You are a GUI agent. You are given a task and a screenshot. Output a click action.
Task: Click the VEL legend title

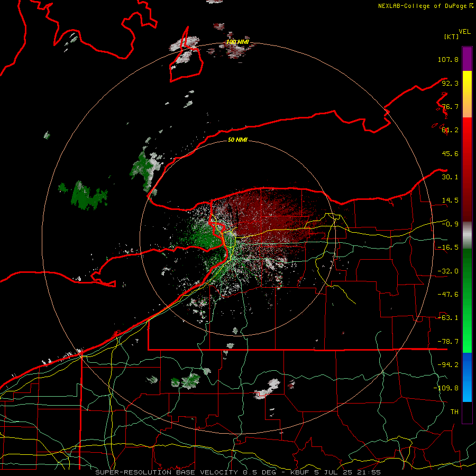(x=464, y=32)
